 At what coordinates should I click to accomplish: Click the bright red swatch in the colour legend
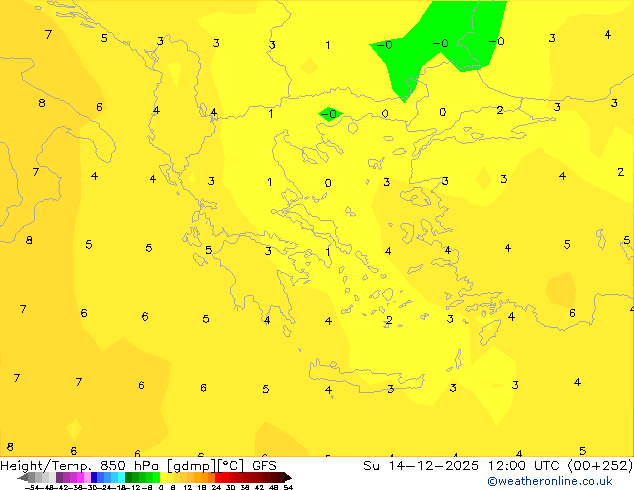(x=218, y=477)
